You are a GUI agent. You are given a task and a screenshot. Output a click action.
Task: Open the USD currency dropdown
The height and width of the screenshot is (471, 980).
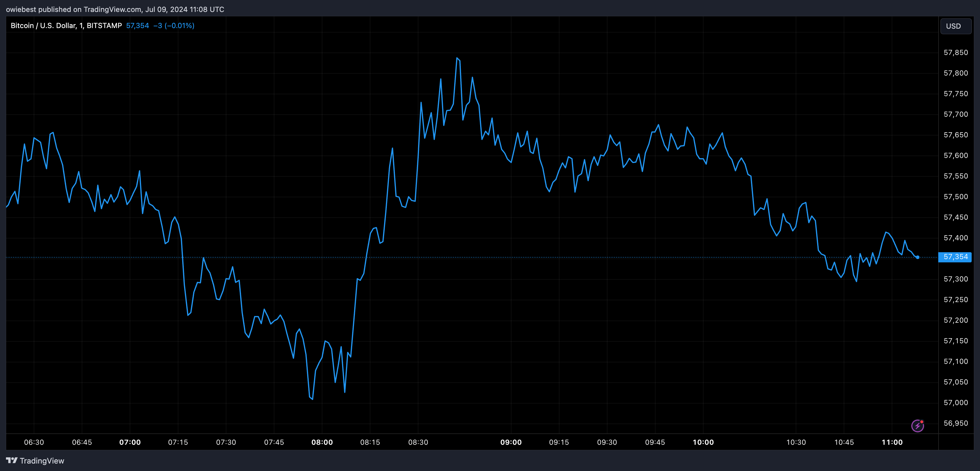956,26
